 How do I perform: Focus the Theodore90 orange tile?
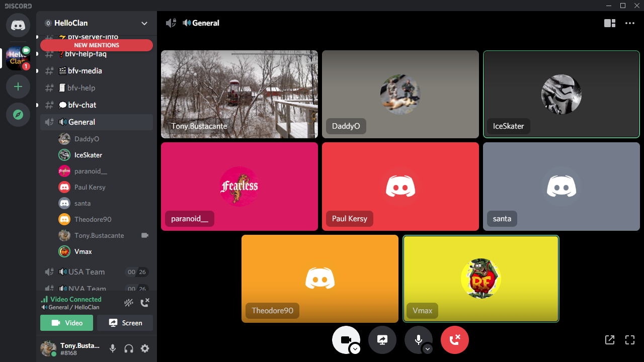[x=320, y=279]
